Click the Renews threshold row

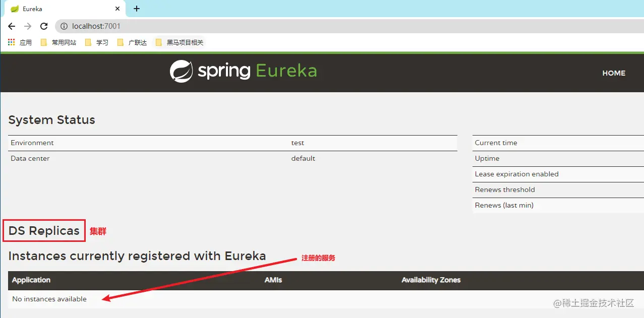pyautogui.click(x=558, y=190)
